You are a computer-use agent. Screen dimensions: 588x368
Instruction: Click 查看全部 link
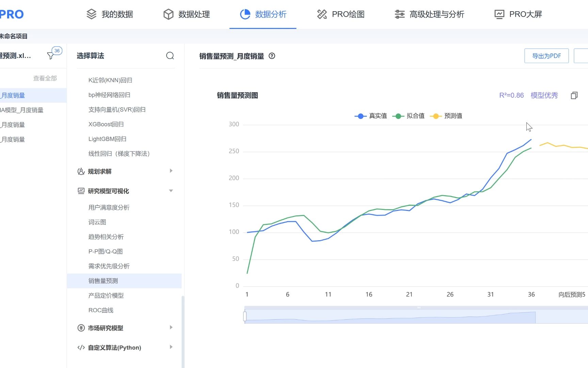(45, 78)
